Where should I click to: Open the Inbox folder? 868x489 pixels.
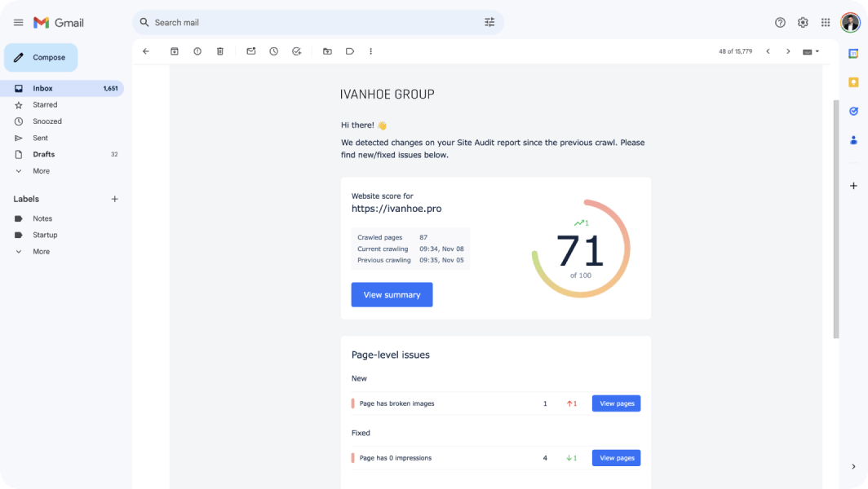click(62, 89)
